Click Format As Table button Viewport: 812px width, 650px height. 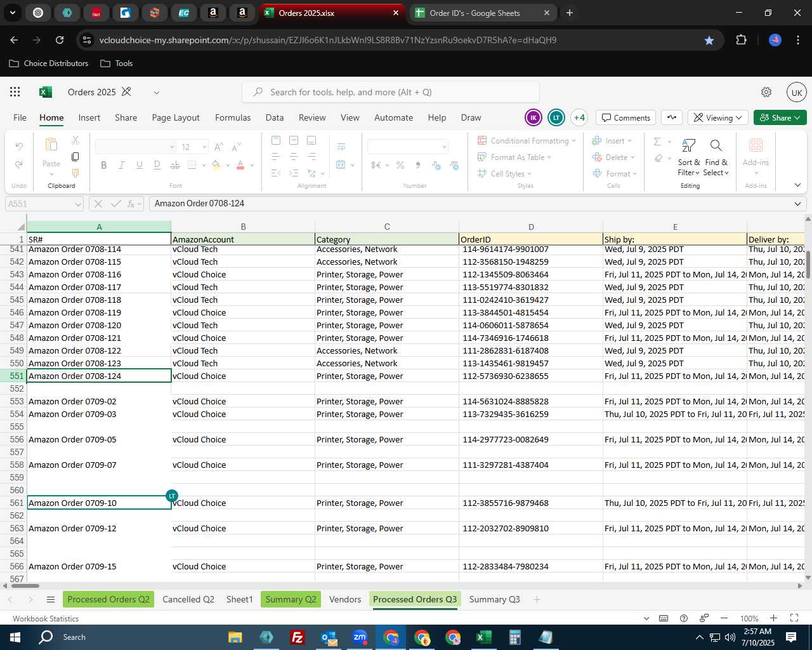coord(514,157)
